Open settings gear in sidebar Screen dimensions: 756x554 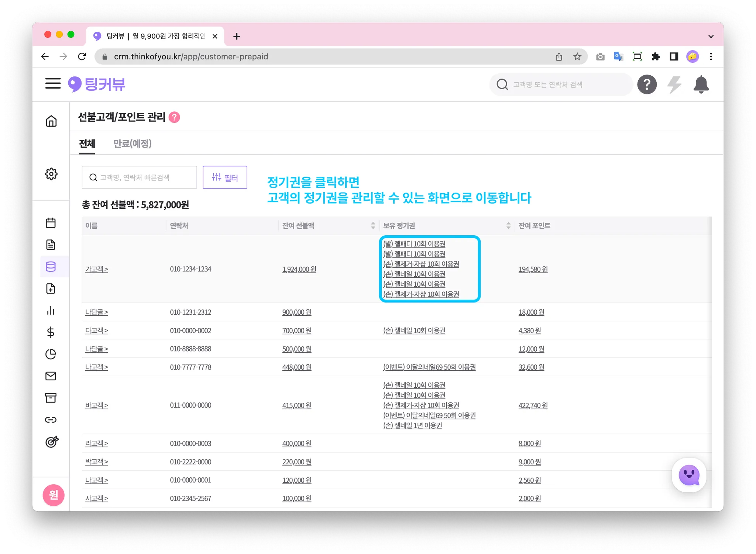[51, 174]
